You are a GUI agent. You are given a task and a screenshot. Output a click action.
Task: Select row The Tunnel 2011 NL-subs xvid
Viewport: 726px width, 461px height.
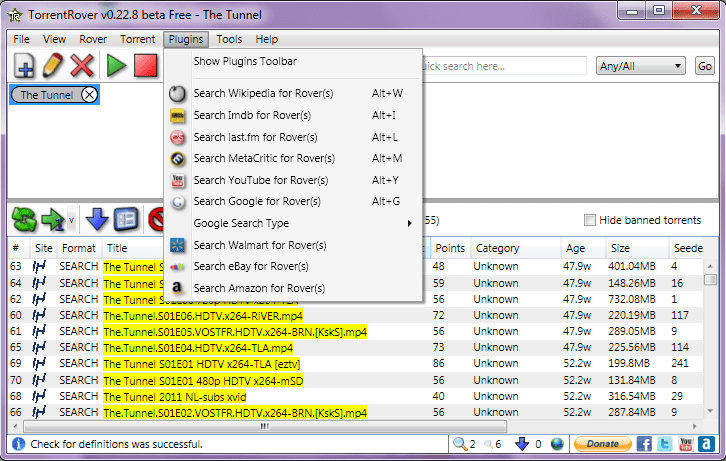355,397
